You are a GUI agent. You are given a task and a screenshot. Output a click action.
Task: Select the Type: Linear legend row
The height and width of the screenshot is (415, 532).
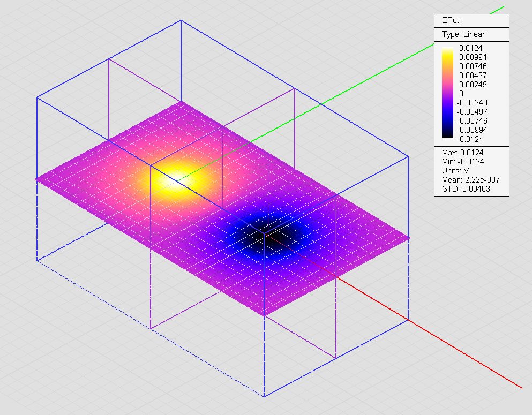tap(463, 34)
